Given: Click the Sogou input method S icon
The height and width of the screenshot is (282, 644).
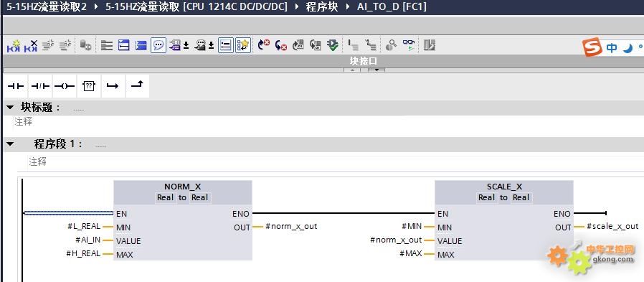Looking at the screenshot, I should point(592,47).
